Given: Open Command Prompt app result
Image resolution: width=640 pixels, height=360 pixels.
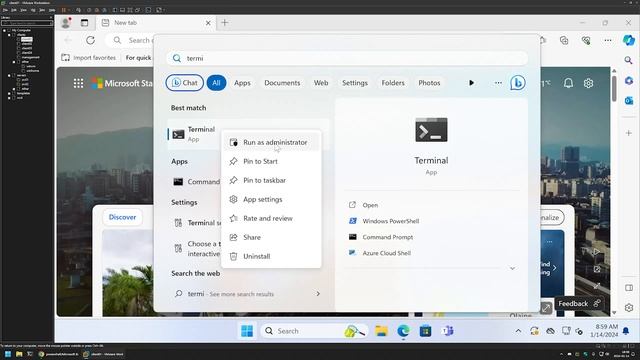Looking at the screenshot, I should pos(196,182).
